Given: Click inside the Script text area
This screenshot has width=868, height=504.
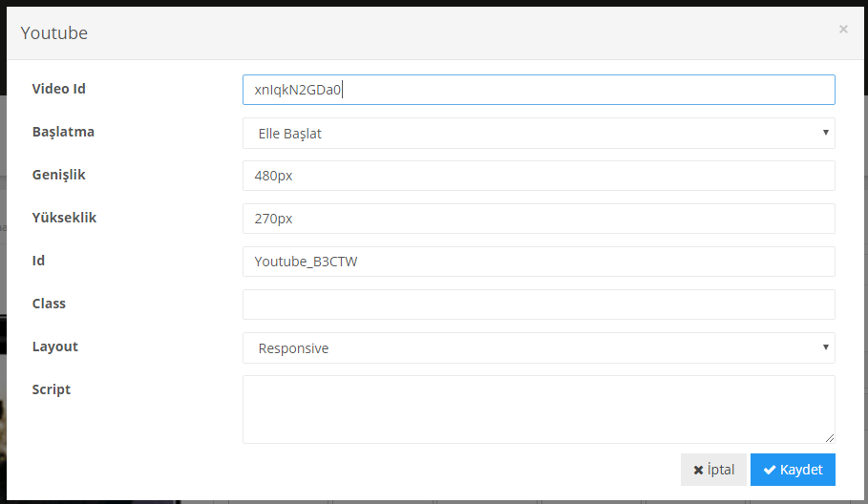Looking at the screenshot, I should point(539,409).
